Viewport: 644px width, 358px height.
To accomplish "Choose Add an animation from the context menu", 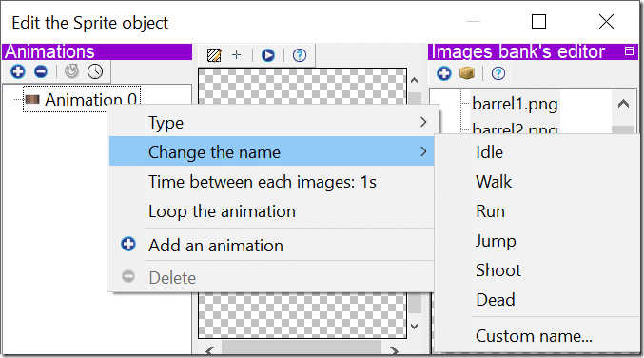I will [271, 246].
